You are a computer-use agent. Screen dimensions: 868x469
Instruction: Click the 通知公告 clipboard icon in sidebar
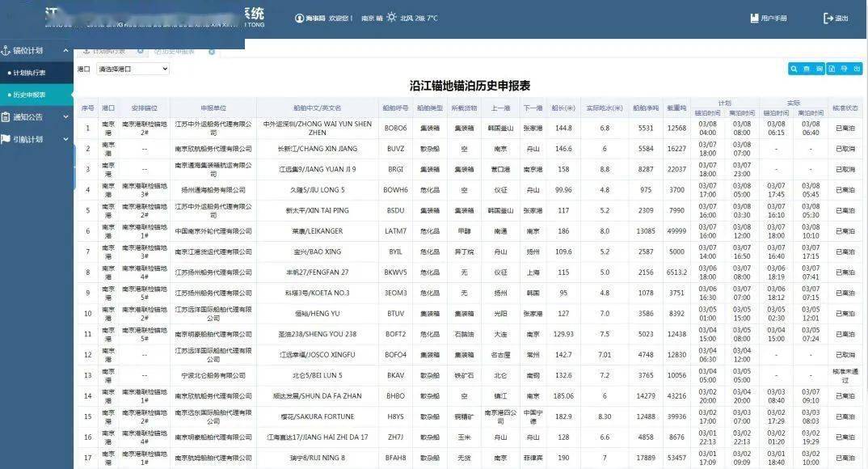[6, 116]
